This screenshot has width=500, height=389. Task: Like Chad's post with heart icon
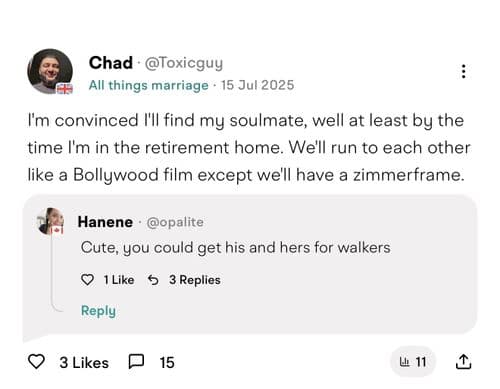coord(36,362)
